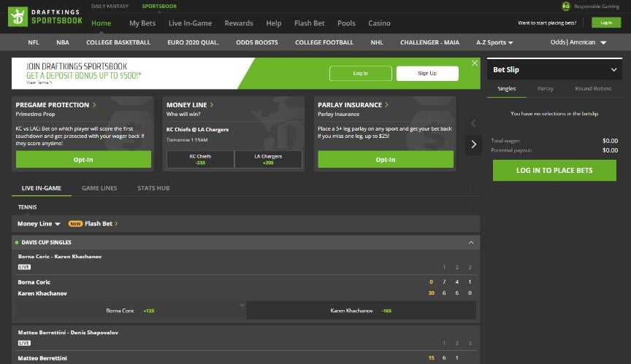Go to previous promotion card arrow
The width and height of the screenshot is (631, 364).
(x=474, y=123)
